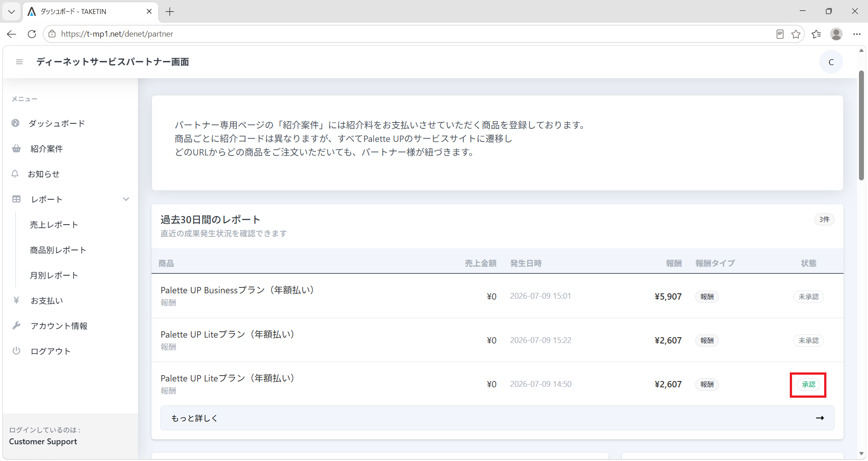This screenshot has width=868, height=461.
Task: Open browser settings and more menu
Action: pos(857,34)
